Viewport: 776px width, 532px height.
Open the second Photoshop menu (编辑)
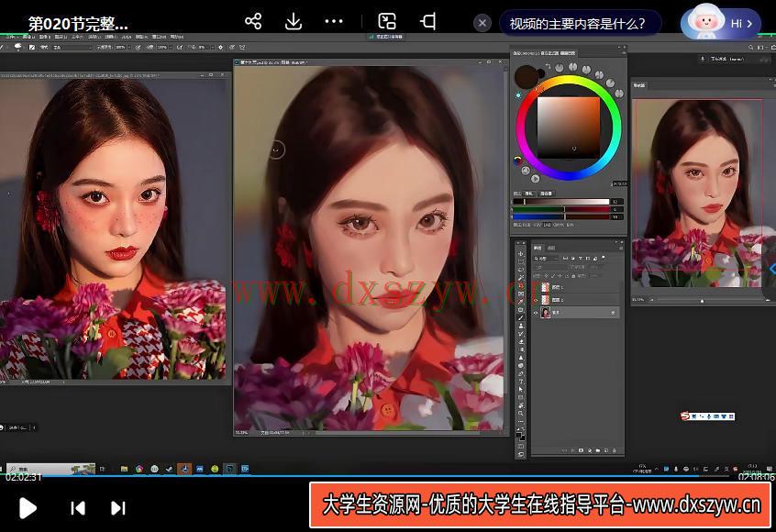pyautogui.click(x=28, y=37)
